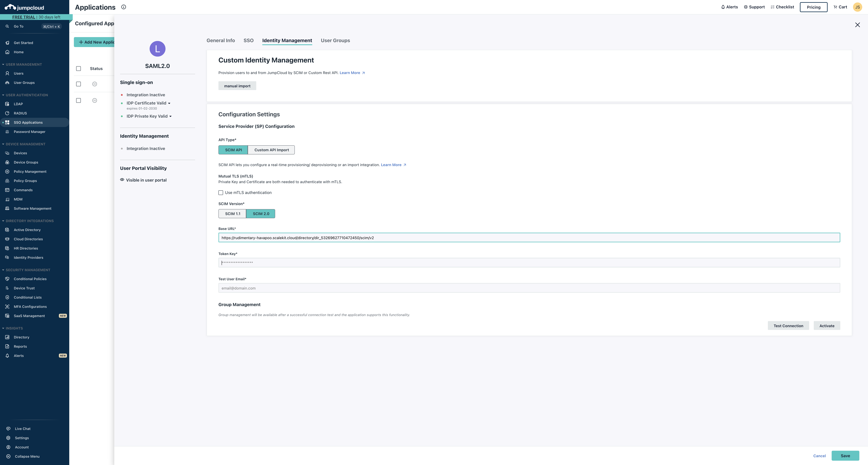Click the Reports icon
This screenshot has height=465, width=868.
(7, 346)
